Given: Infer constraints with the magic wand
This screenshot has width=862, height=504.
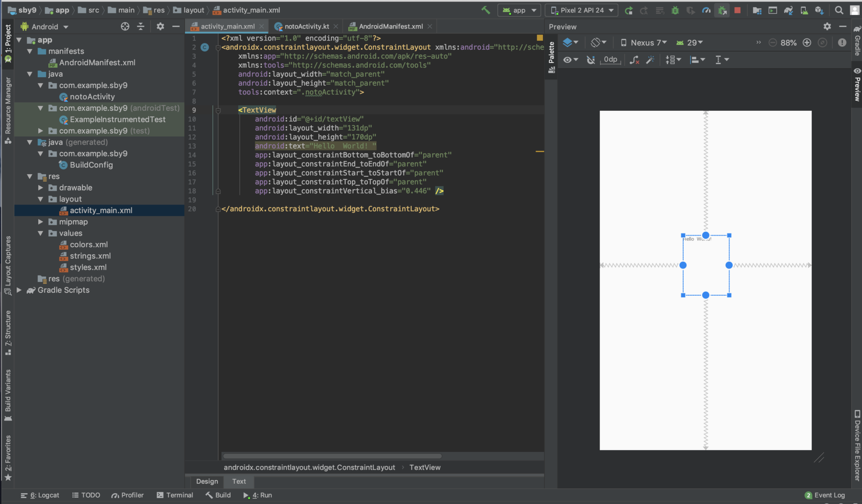Looking at the screenshot, I should coord(650,60).
